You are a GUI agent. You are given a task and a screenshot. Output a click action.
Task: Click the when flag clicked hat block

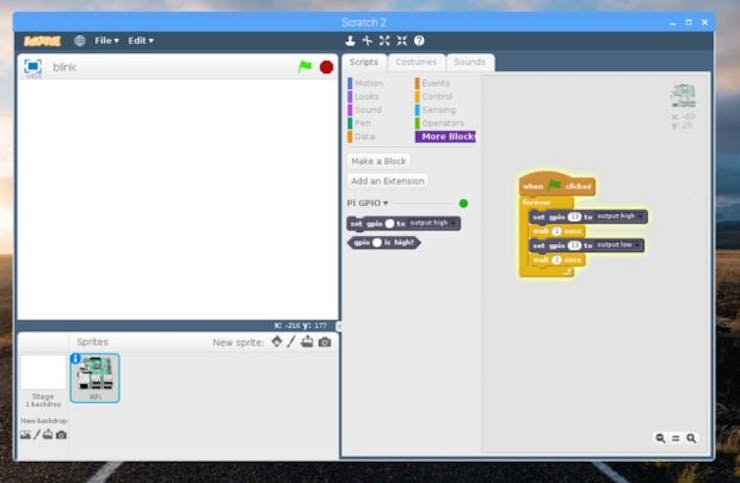[x=557, y=186]
